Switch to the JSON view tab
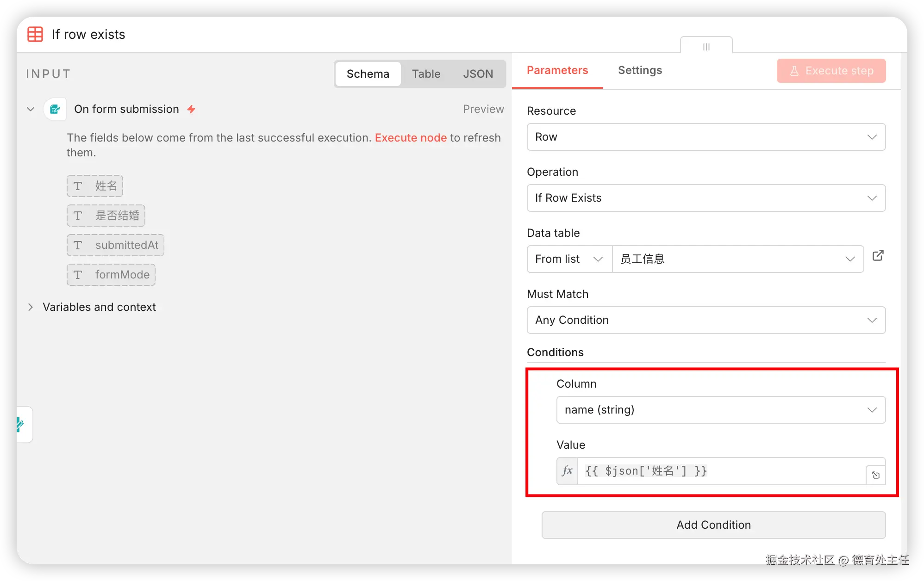Image resolution: width=924 pixels, height=581 pixels. tap(478, 74)
